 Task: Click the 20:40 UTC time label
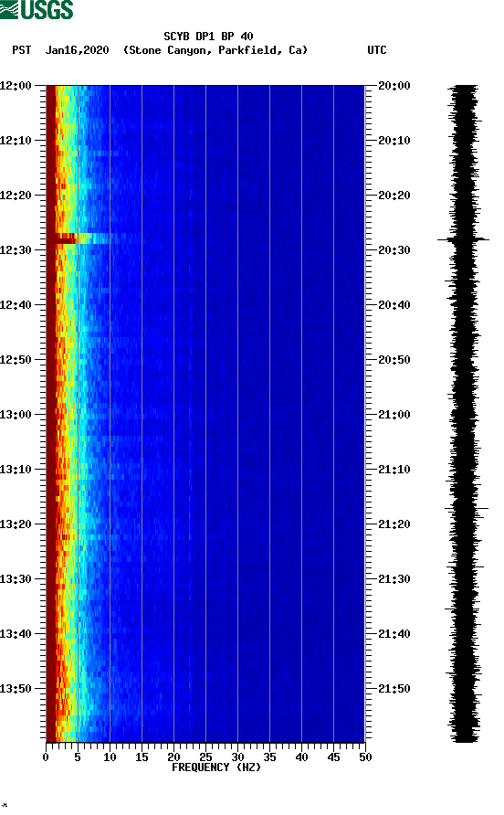click(x=394, y=304)
